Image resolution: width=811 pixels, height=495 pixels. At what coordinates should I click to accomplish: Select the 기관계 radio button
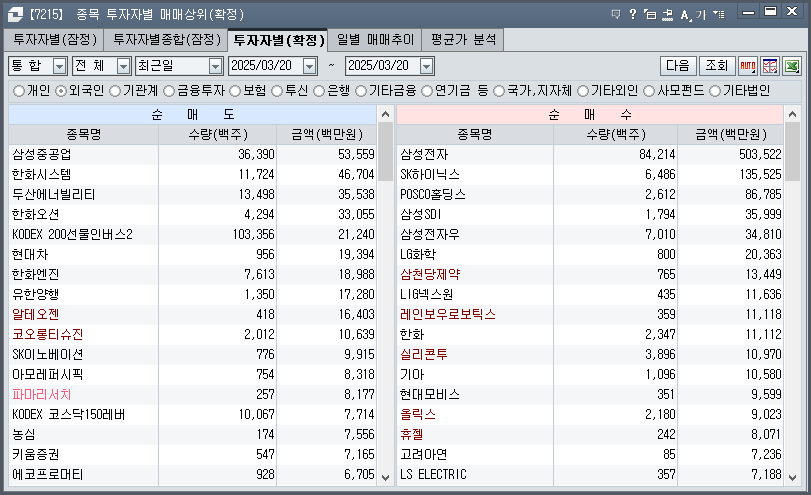(115, 91)
